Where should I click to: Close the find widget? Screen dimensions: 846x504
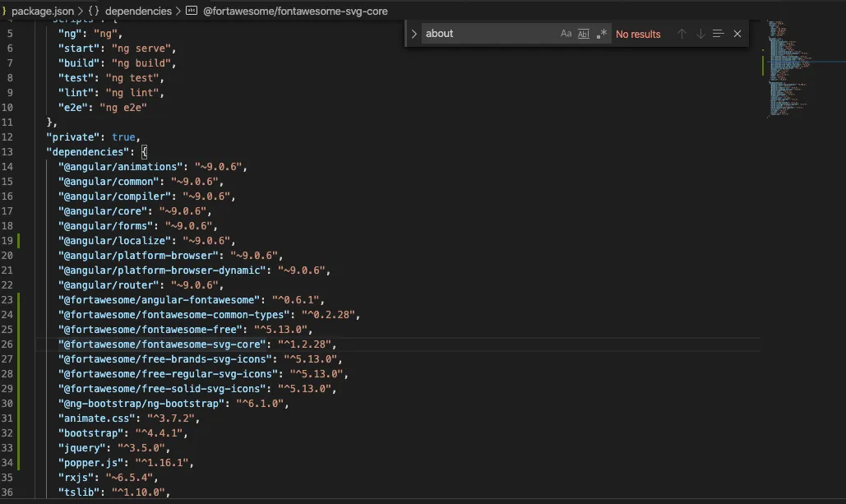tap(737, 34)
